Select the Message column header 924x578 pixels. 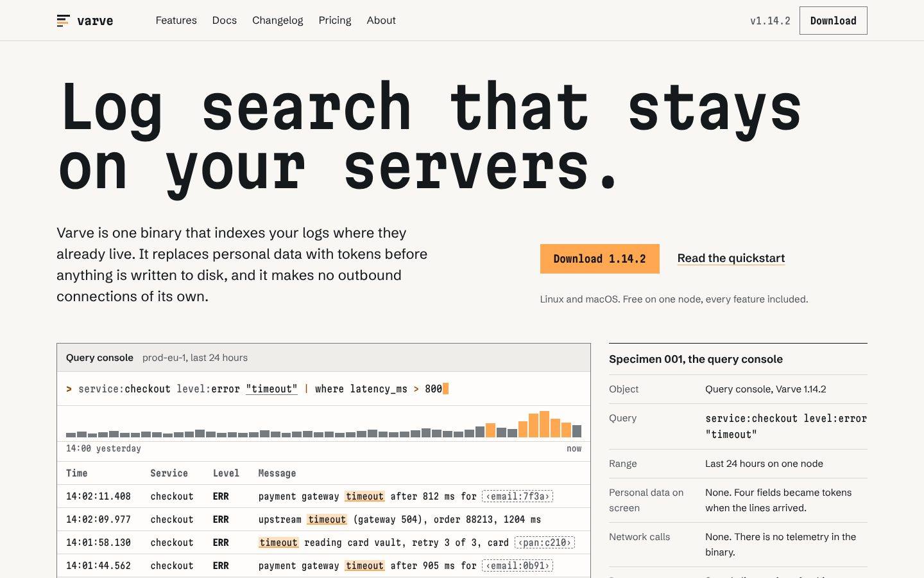[277, 473]
